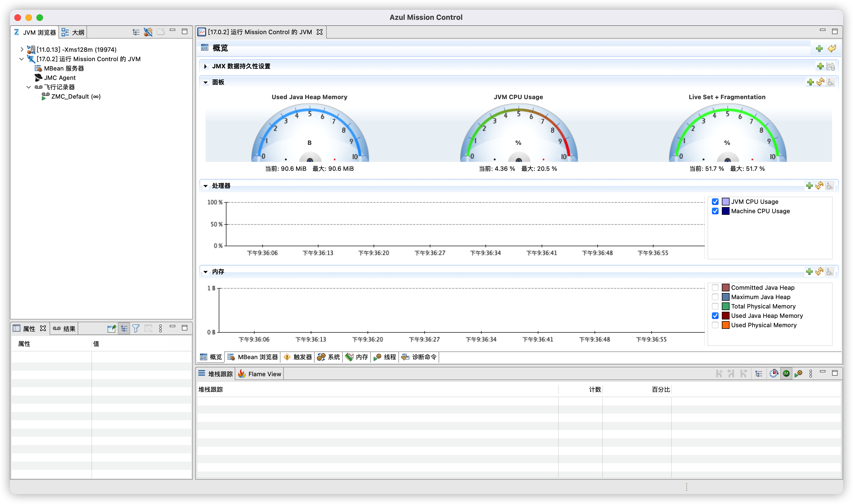The image size is (853, 504).
Task: Toggle the show categories tree icon in properties panel
Action: pyautogui.click(x=124, y=328)
